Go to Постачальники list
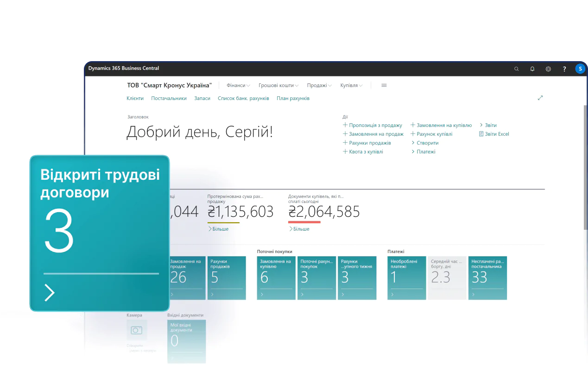 [x=169, y=98]
